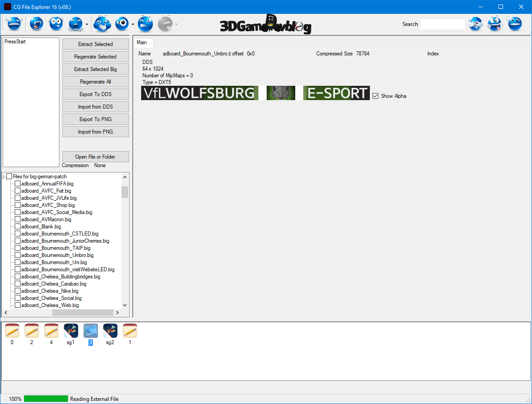Select adboard_Bournemouth_JuniorCherries.big tree item
Screen dimensions: 532x404
tap(65, 241)
